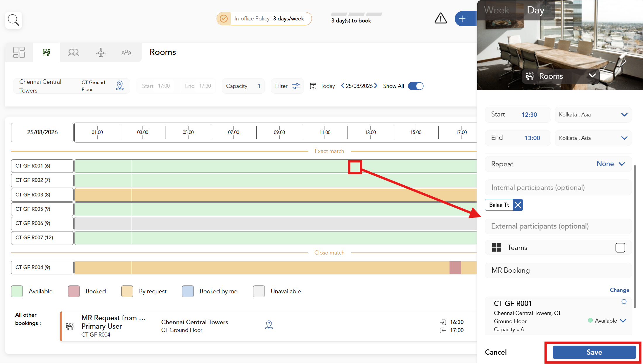This screenshot has height=364, width=643.
Task: Edit the Capacity field
Action: tap(243, 86)
